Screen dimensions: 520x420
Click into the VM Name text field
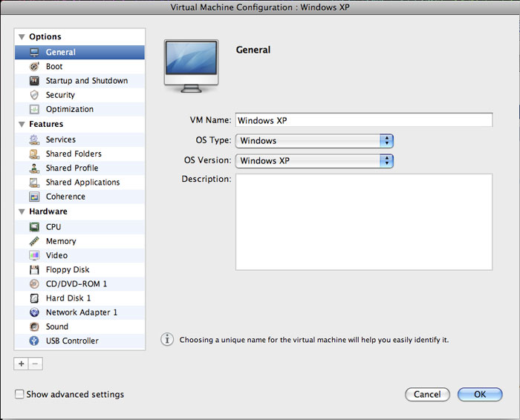coord(363,120)
